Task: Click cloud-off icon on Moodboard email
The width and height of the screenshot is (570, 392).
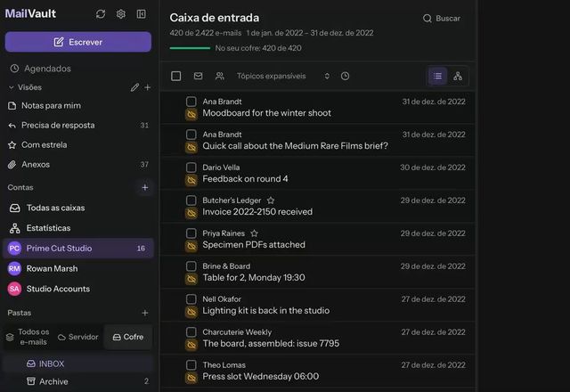Action: pyautogui.click(x=191, y=115)
